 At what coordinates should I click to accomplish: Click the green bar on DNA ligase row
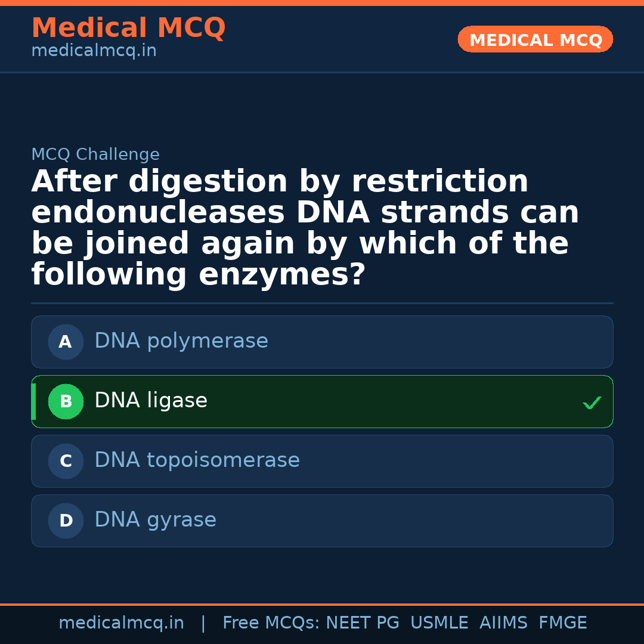[x=33, y=402]
